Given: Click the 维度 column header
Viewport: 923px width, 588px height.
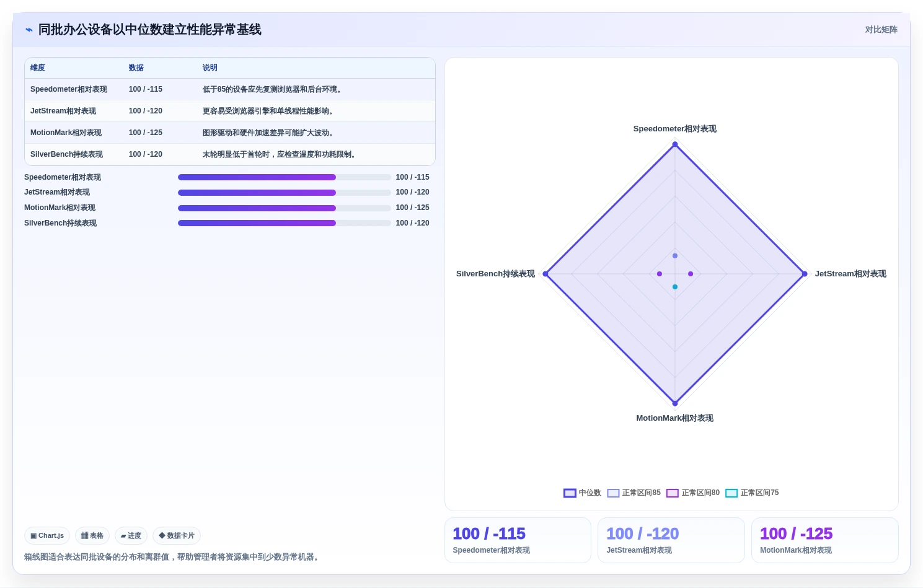Looking at the screenshot, I should tap(38, 68).
